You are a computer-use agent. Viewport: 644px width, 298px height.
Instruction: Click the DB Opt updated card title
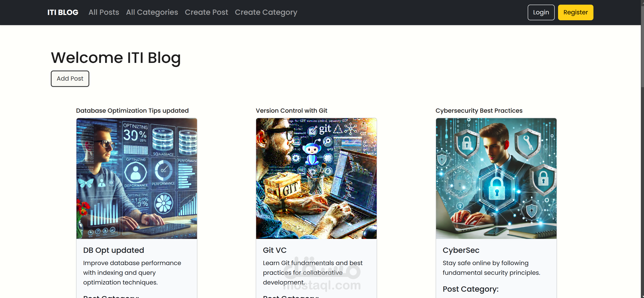coord(114,250)
